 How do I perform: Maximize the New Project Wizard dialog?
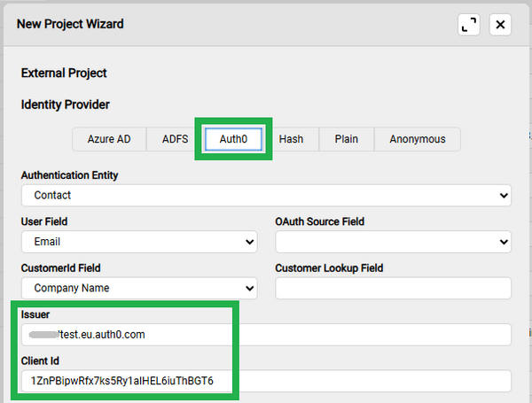tap(469, 25)
